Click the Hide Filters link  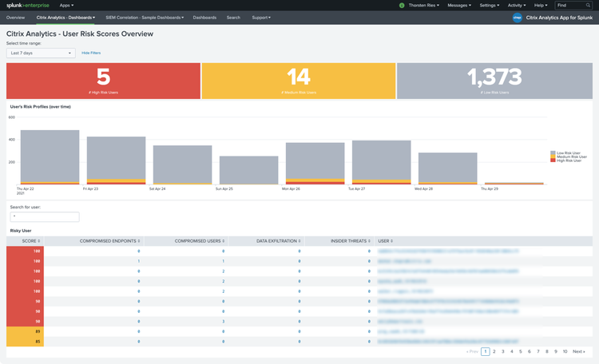91,53
